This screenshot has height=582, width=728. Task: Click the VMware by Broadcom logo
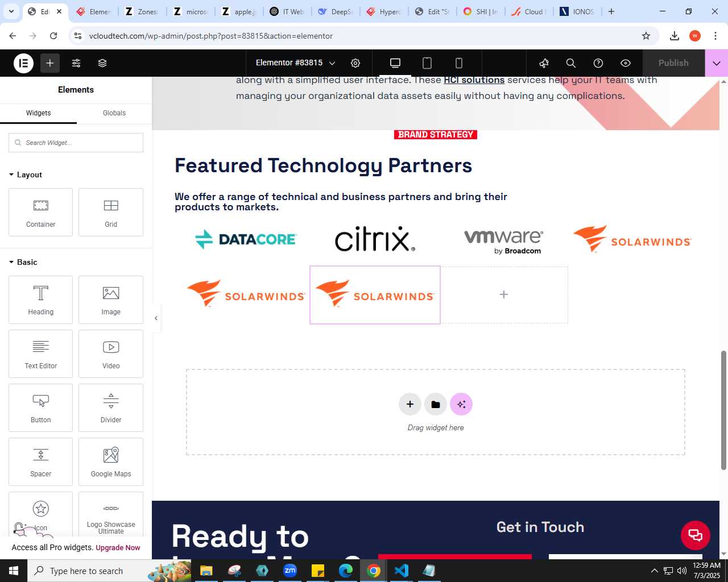504,242
